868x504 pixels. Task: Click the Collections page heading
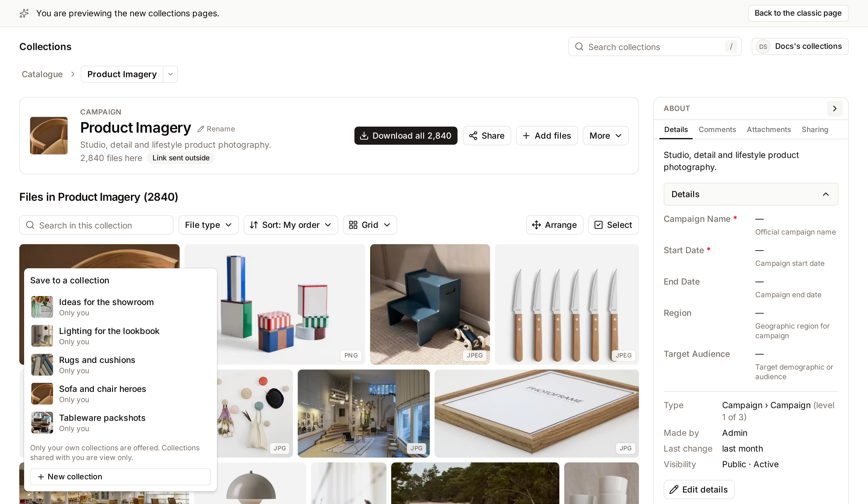point(45,46)
